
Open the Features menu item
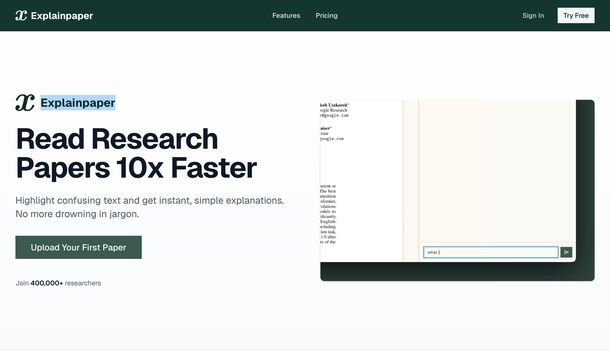tap(286, 16)
